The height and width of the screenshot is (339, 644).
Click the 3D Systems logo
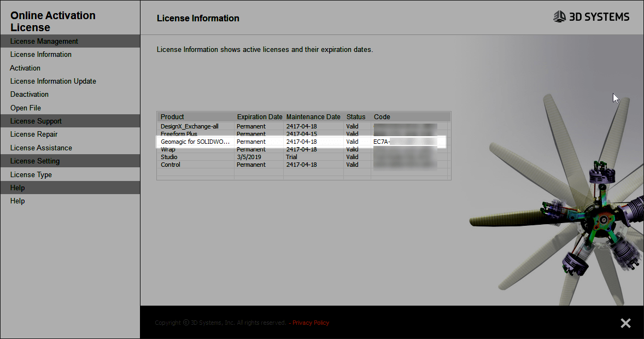[591, 16]
